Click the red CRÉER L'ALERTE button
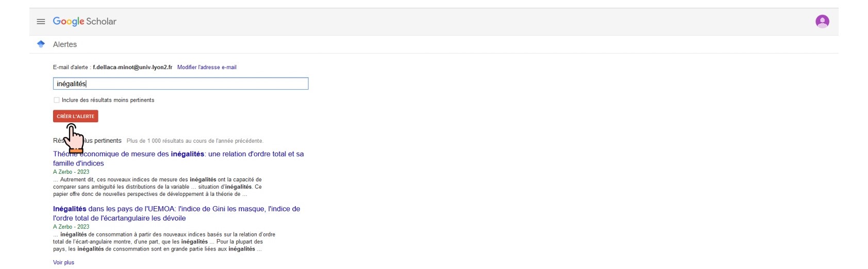This screenshot has height=269, width=868. [x=75, y=116]
